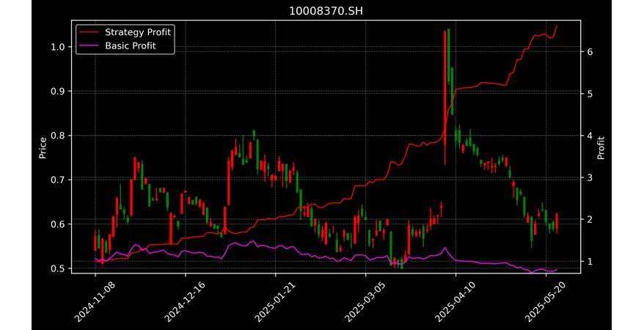This screenshot has width=644, height=330.
Task: Click the 1.0 price tick label
Action: [x=59, y=47]
